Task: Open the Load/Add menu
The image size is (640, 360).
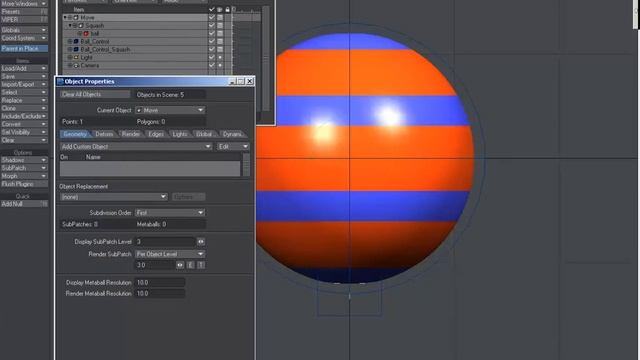Action: pos(24,69)
